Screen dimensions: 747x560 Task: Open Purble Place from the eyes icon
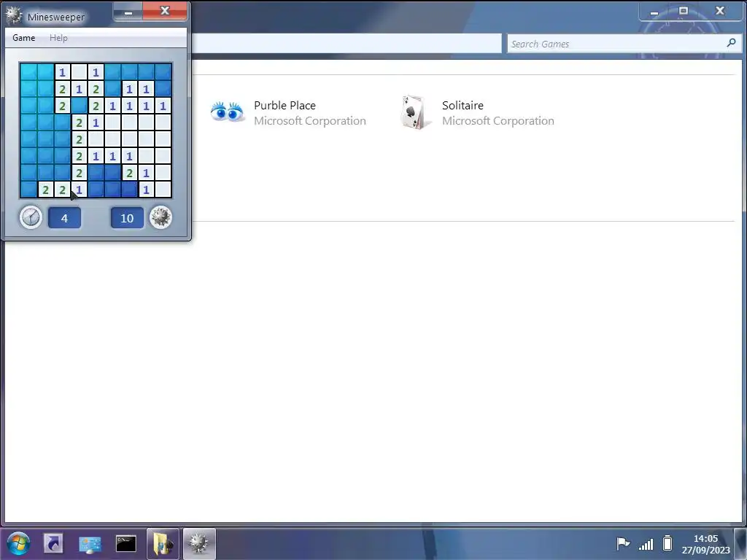227,112
